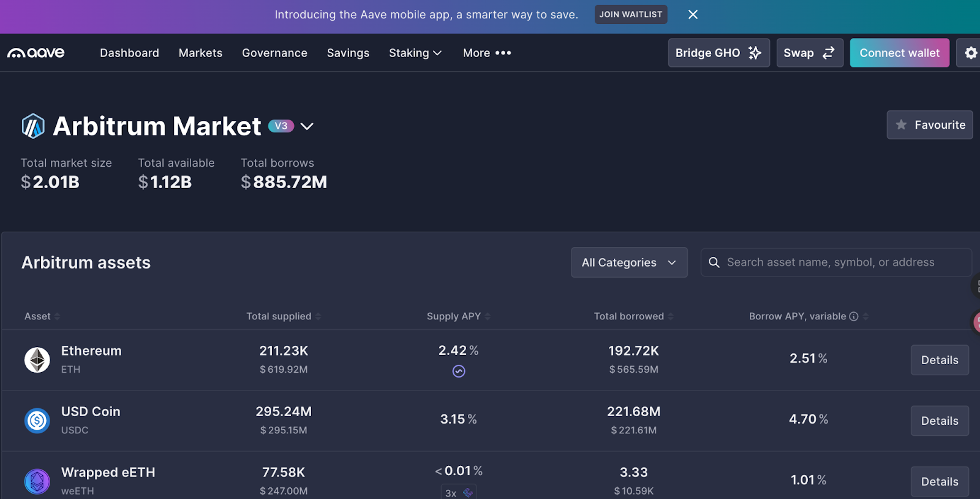Click the USD Coin asset icon

[x=37, y=421]
